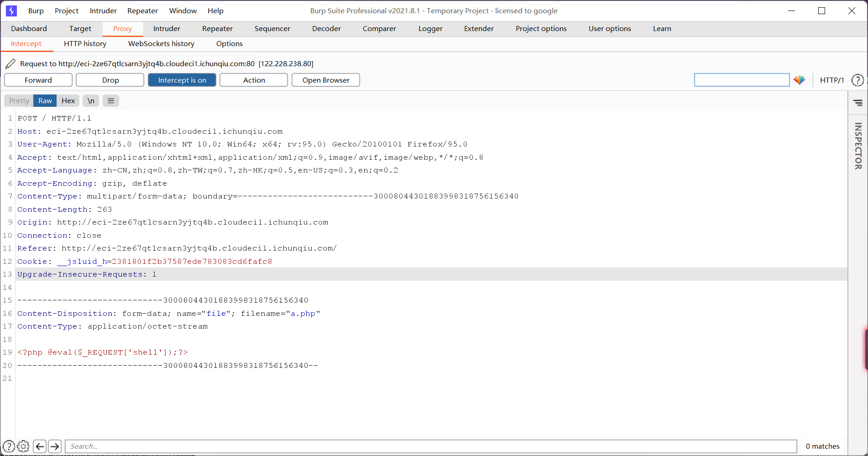Select the Proxy tab
Viewport: 868px width, 456px height.
tap(122, 28)
